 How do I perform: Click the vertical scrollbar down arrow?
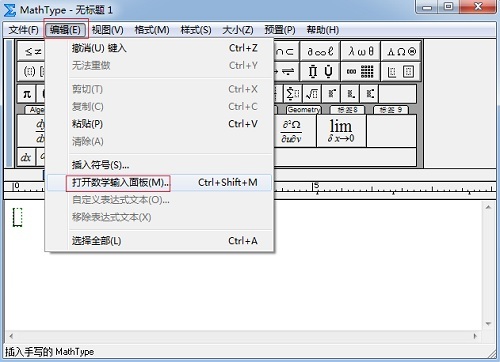[x=488, y=323]
